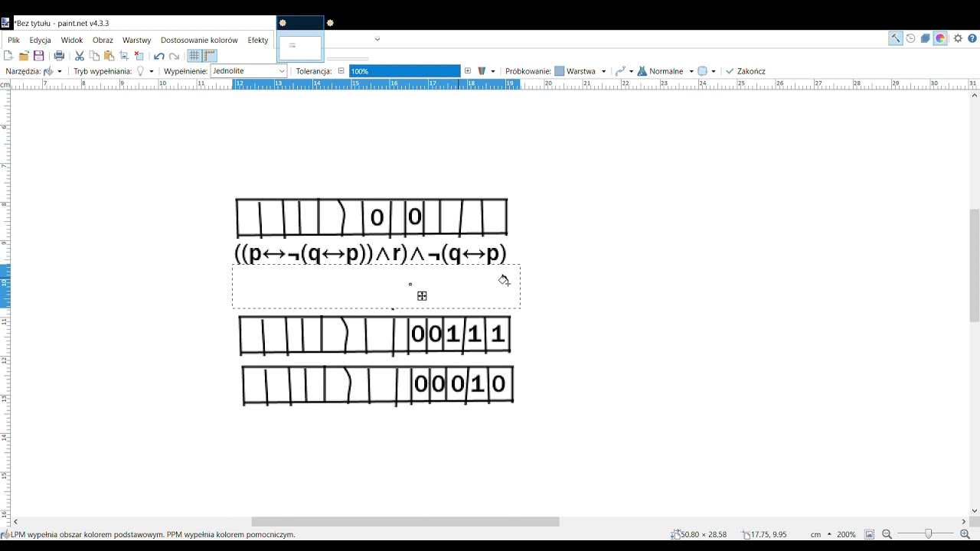Open the Efekty menu
Image resolution: width=980 pixels, height=551 pixels.
258,40
